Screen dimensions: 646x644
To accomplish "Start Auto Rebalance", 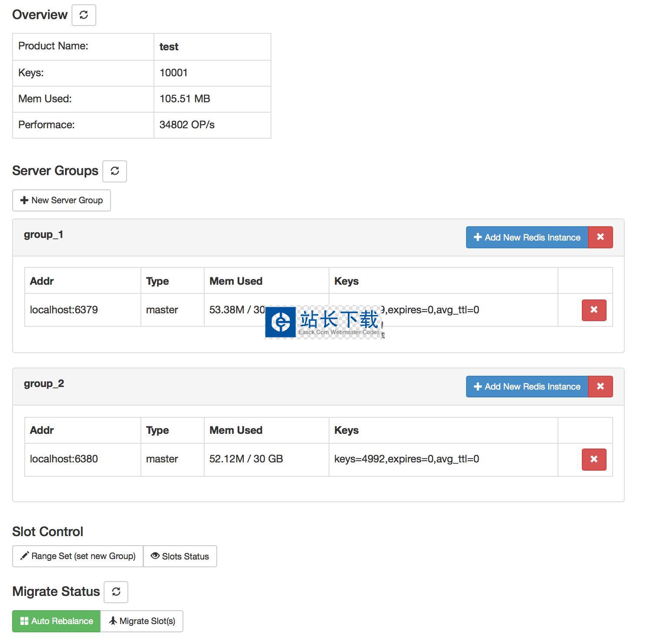I will click(56, 621).
